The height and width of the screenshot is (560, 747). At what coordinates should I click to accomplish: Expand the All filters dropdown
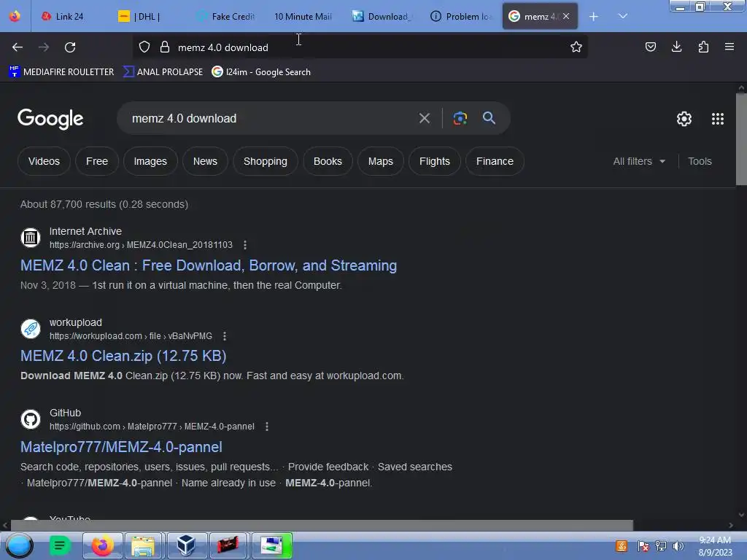(639, 161)
